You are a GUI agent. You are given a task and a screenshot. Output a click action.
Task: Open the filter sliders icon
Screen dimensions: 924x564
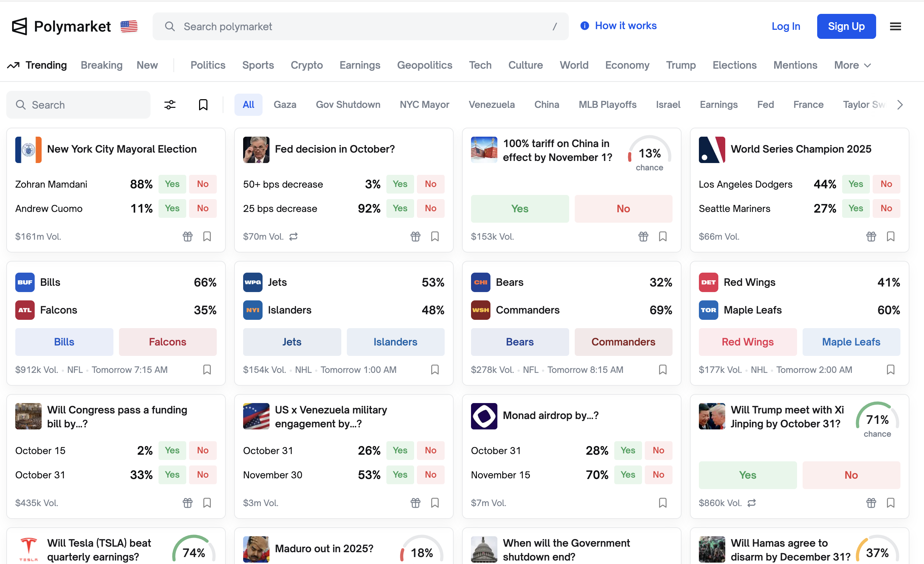170,105
